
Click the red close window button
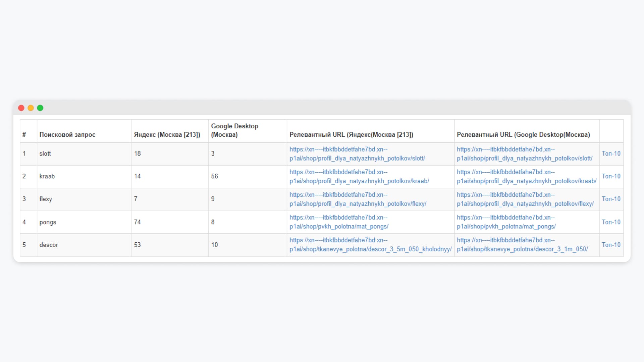point(21,108)
